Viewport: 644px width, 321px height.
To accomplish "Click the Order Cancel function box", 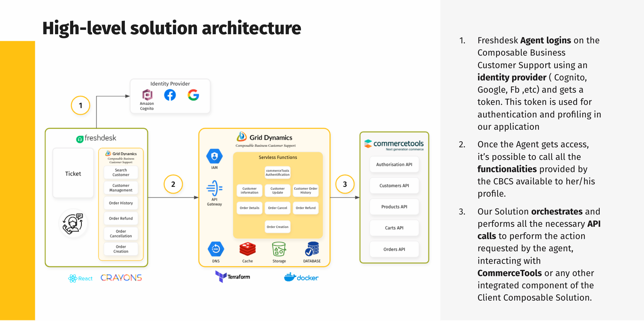I will pos(278,208).
